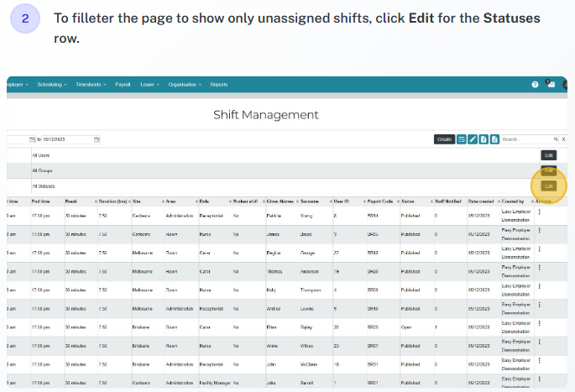
Task: Sort by the Created by column header
Action: tap(513, 201)
